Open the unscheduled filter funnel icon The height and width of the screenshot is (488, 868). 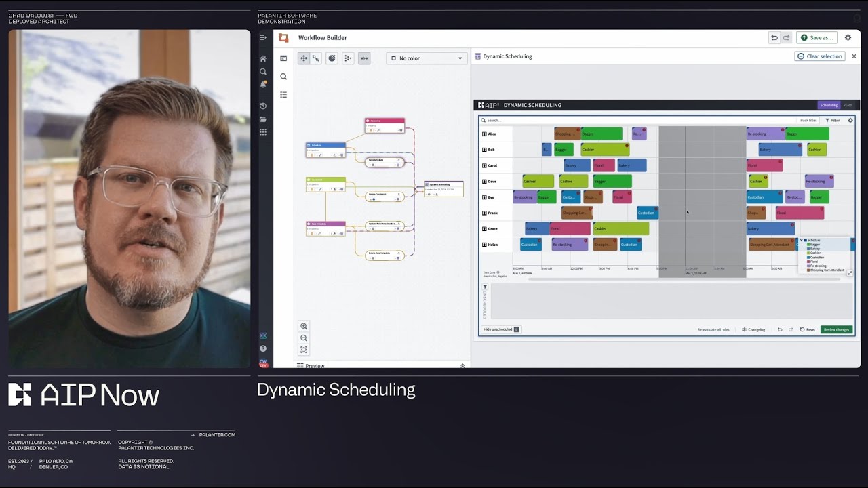click(x=485, y=287)
